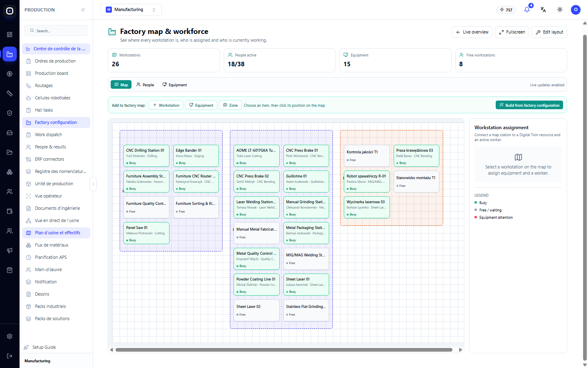588x368 pixels.
Task: Add a Zone to factory map
Action: 230,105
